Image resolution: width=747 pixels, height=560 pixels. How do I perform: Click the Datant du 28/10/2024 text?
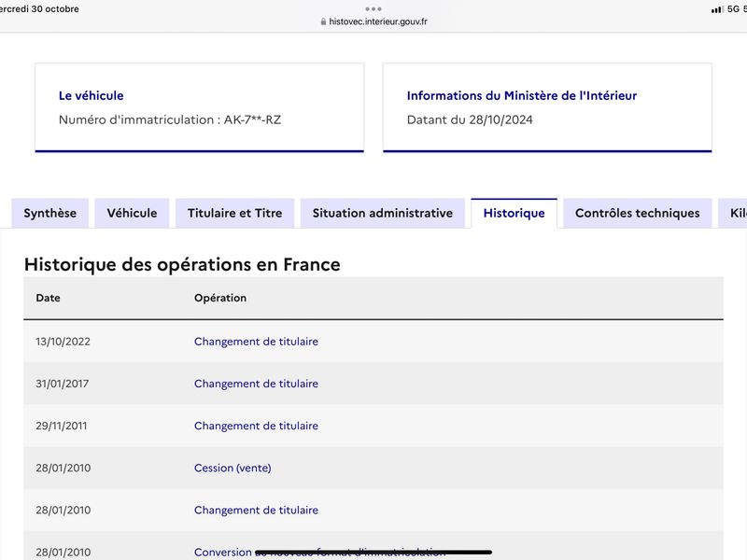point(470,119)
